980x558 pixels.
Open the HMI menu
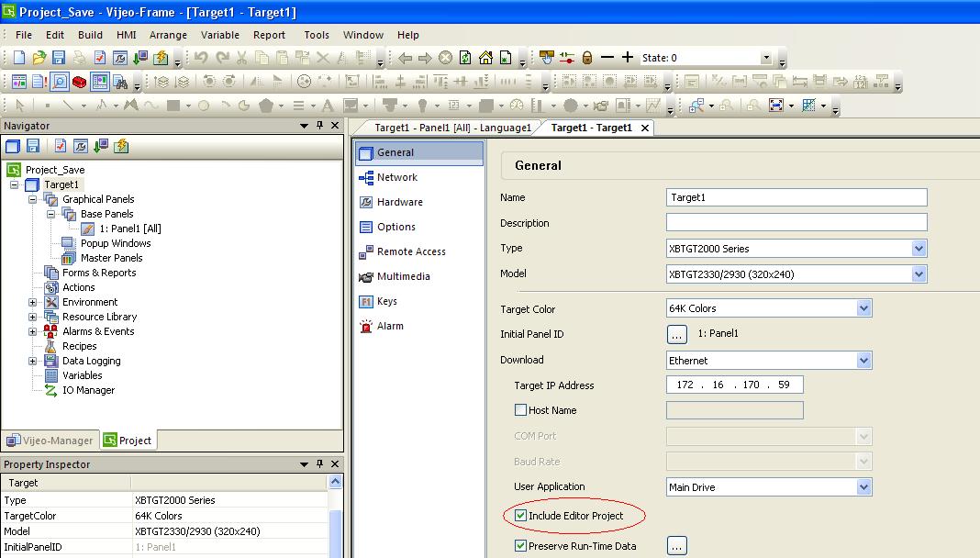point(127,35)
